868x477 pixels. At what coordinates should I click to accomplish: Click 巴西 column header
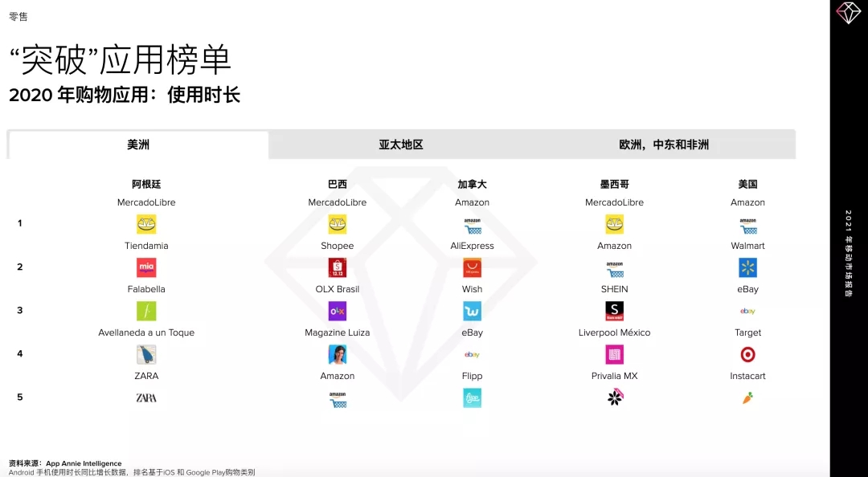(x=337, y=184)
